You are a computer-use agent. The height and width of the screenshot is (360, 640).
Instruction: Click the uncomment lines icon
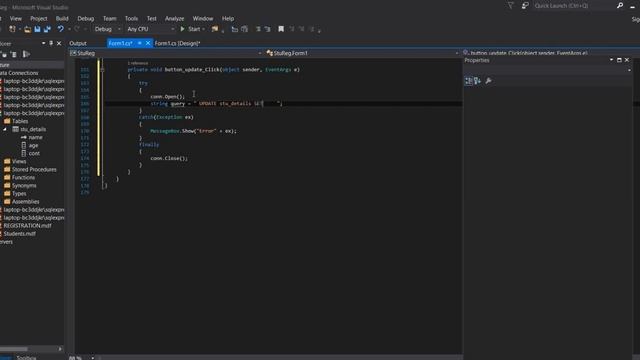click(267, 29)
